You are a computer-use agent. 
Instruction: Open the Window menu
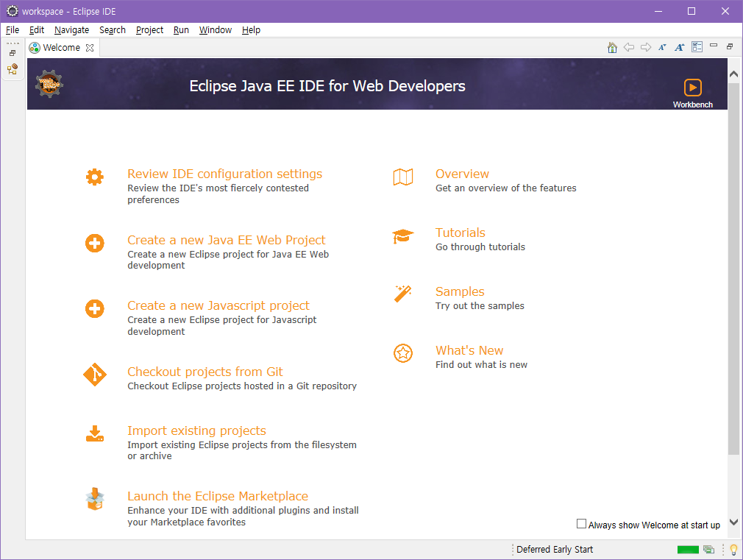[215, 30]
